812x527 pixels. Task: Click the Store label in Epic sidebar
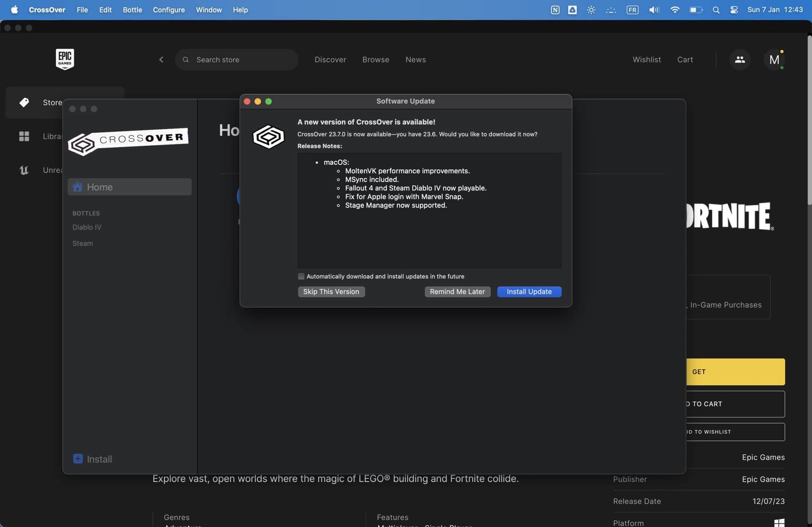pos(52,102)
